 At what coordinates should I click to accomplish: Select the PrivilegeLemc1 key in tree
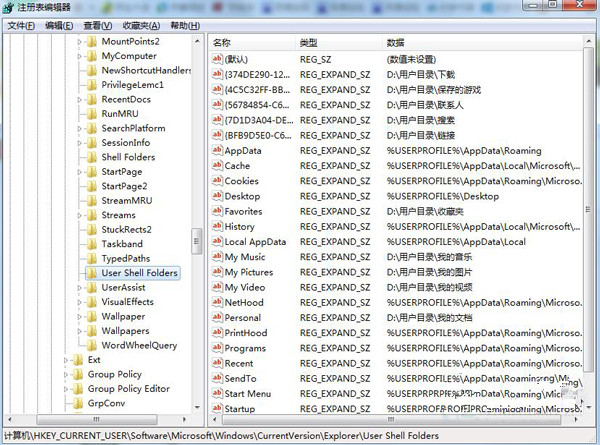coord(132,85)
